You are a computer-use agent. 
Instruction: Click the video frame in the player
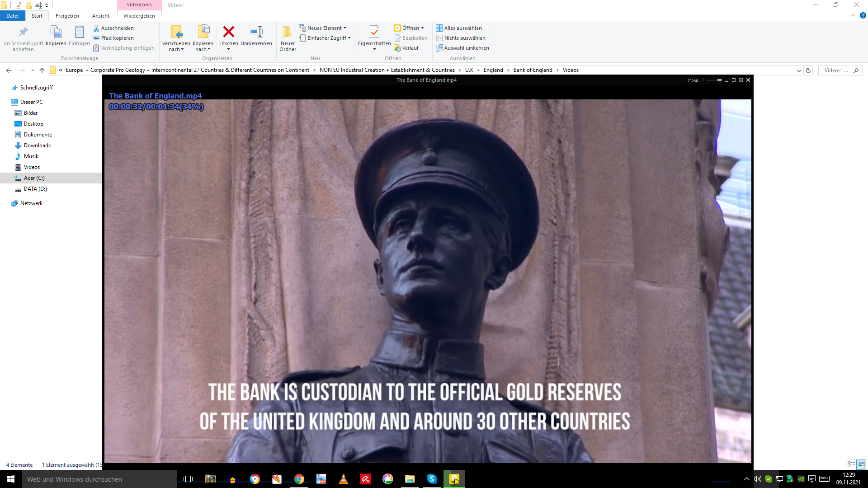[428, 281]
